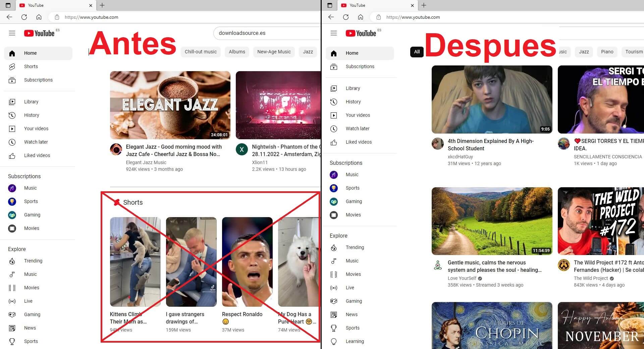The image size is (644, 349).
Task: Select Your videos in left window sidebar
Action: (38, 129)
